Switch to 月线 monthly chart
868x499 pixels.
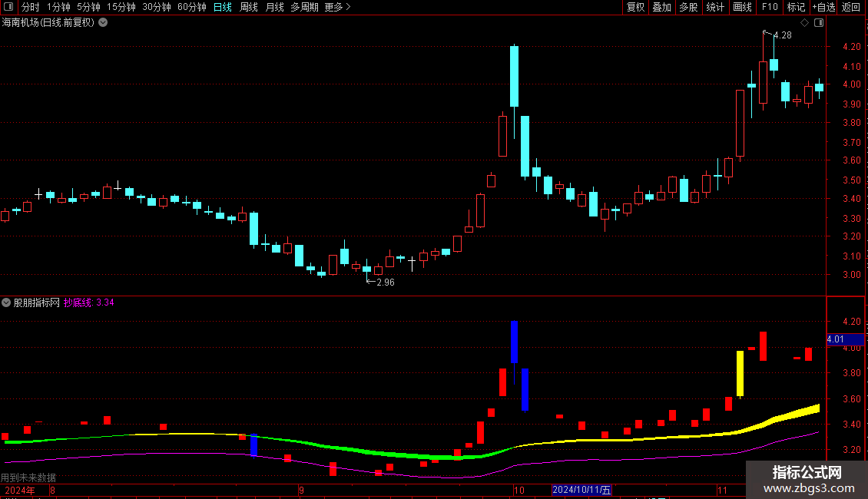click(274, 7)
